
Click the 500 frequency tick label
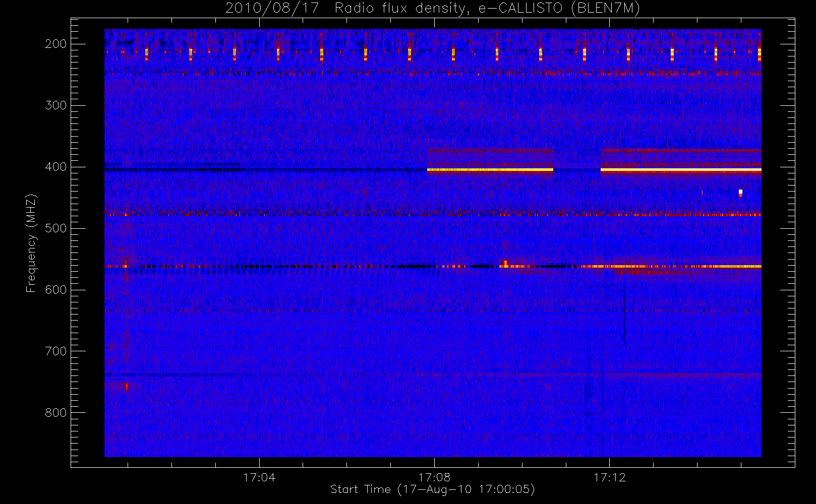pyautogui.click(x=56, y=228)
